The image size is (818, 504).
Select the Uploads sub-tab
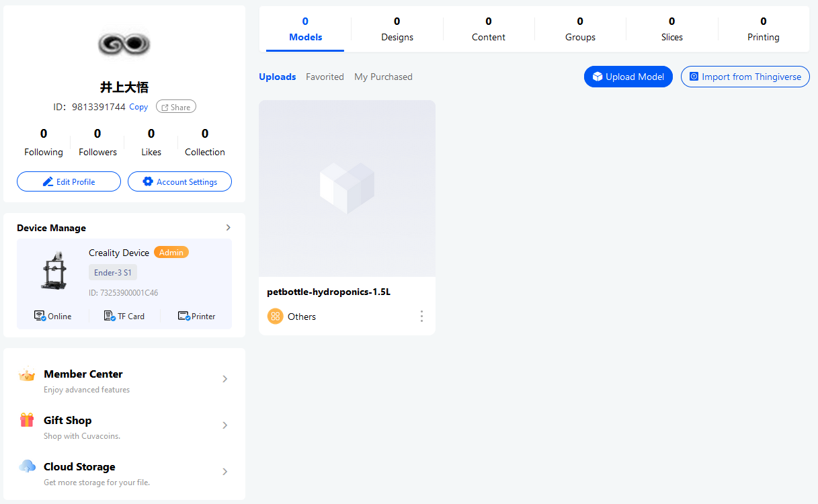tap(278, 77)
